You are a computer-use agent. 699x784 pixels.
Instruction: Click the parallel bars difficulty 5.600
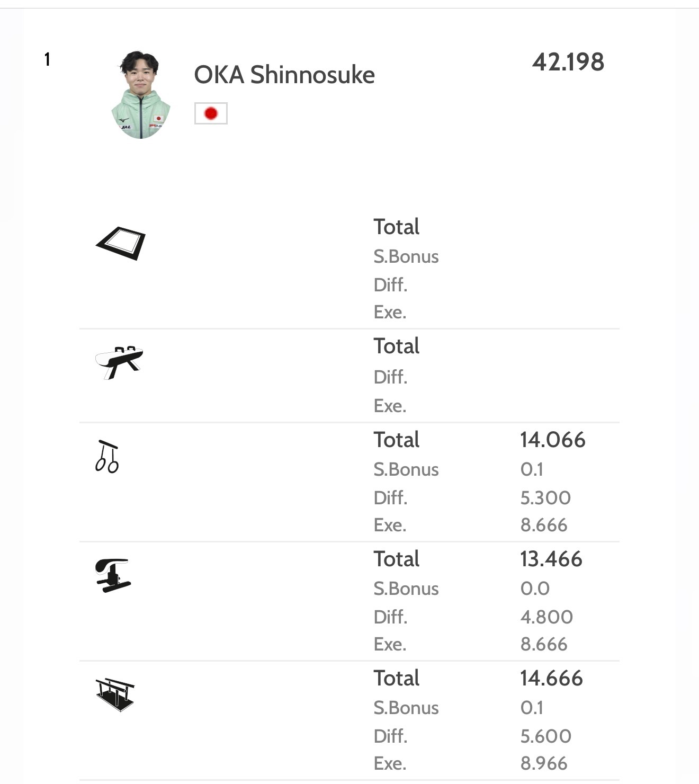545,736
